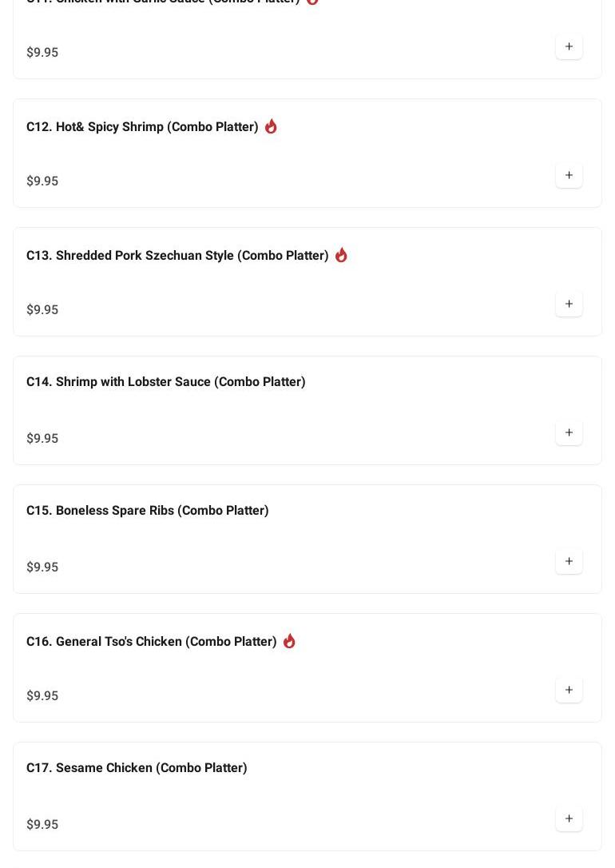Add C17 Sesame Chicken combo platter
The image size is (615, 868).
(x=569, y=819)
